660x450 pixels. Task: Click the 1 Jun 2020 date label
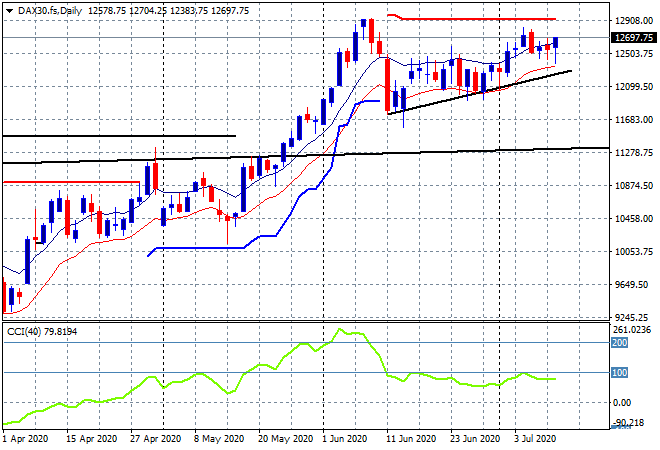[x=345, y=439]
